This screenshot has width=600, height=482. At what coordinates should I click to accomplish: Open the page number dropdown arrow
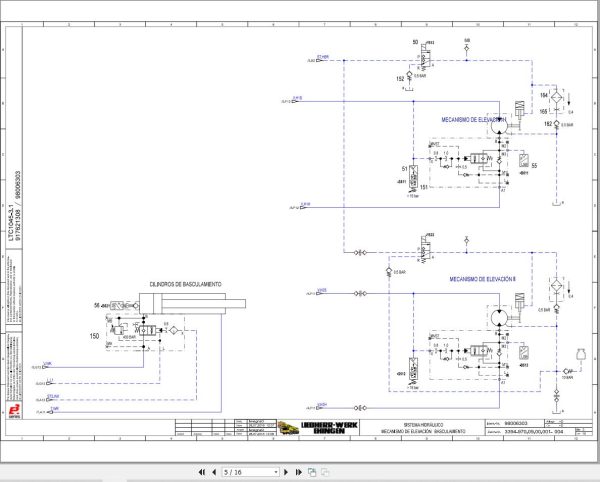pyautogui.click(x=276, y=472)
